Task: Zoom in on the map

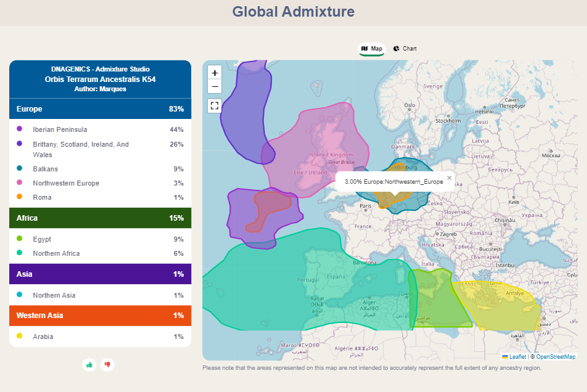Action: [x=215, y=73]
